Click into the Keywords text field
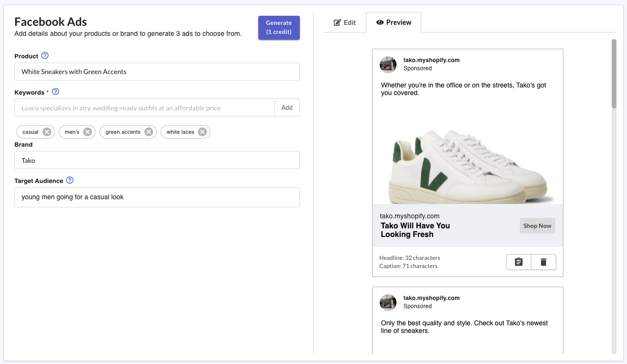627x364 pixels. pos(144,108)
